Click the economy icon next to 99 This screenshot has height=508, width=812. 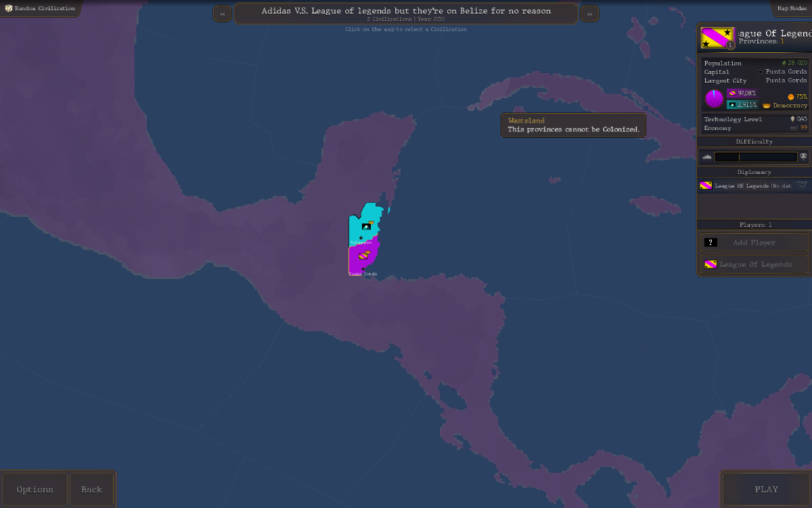794,127
